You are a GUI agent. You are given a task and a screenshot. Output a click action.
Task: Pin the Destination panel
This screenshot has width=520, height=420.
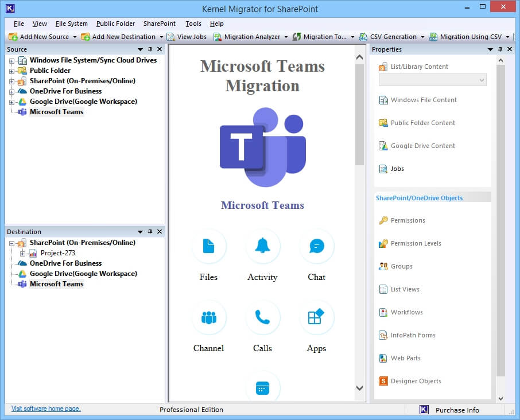[x=150, y=231]
